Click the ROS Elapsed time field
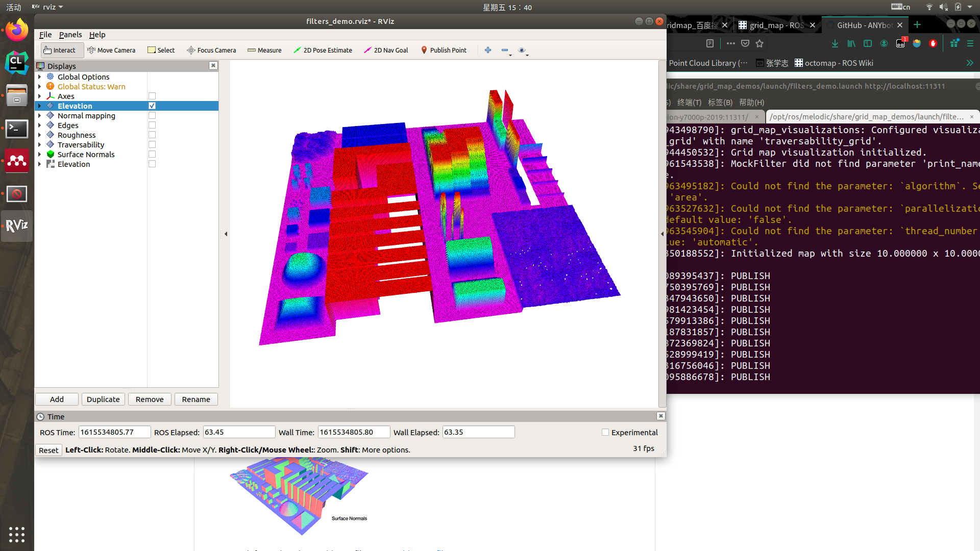 coord(239,432)
